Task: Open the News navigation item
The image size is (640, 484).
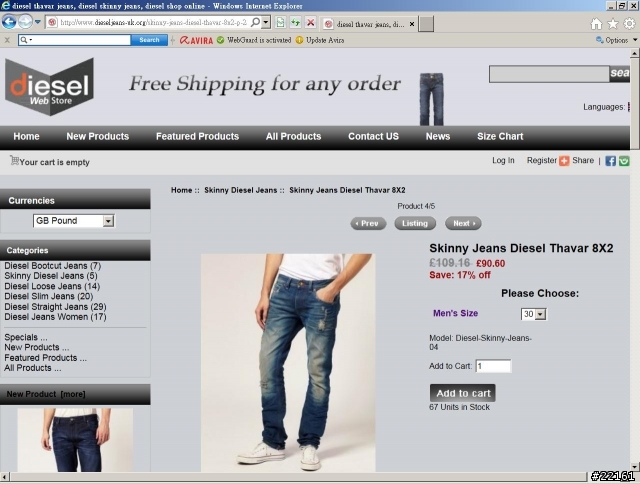Action: tap(438, 136)
